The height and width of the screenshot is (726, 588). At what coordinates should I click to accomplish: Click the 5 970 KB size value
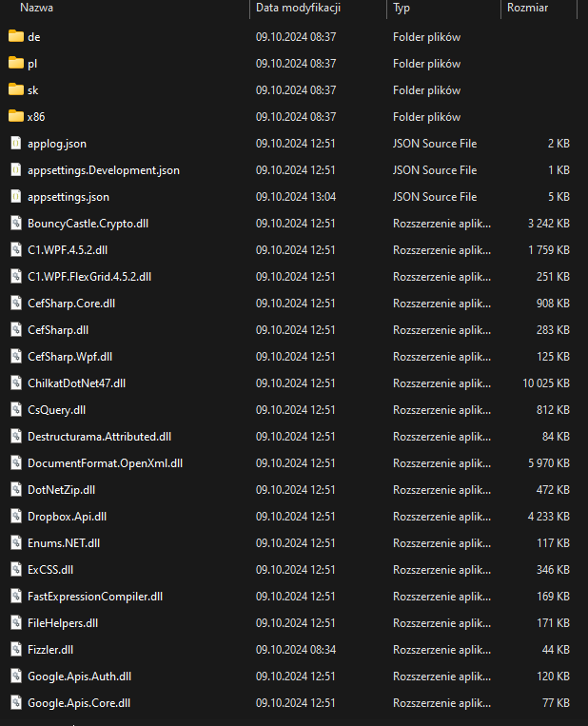click(549, 463)
